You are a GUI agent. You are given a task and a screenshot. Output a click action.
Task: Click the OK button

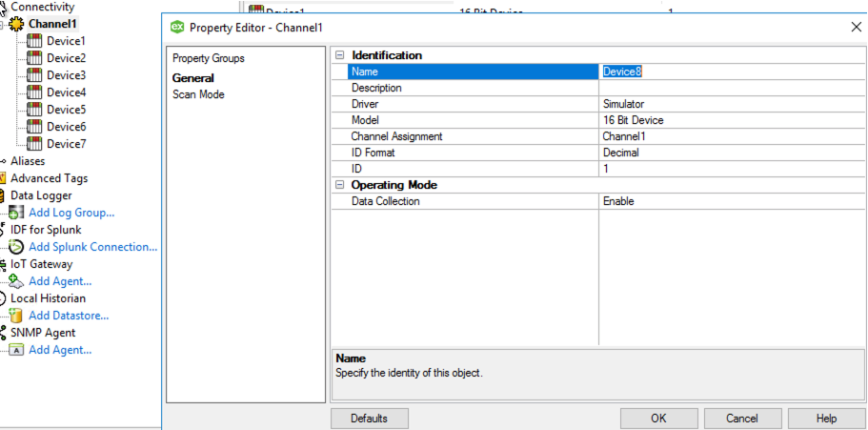658,419
